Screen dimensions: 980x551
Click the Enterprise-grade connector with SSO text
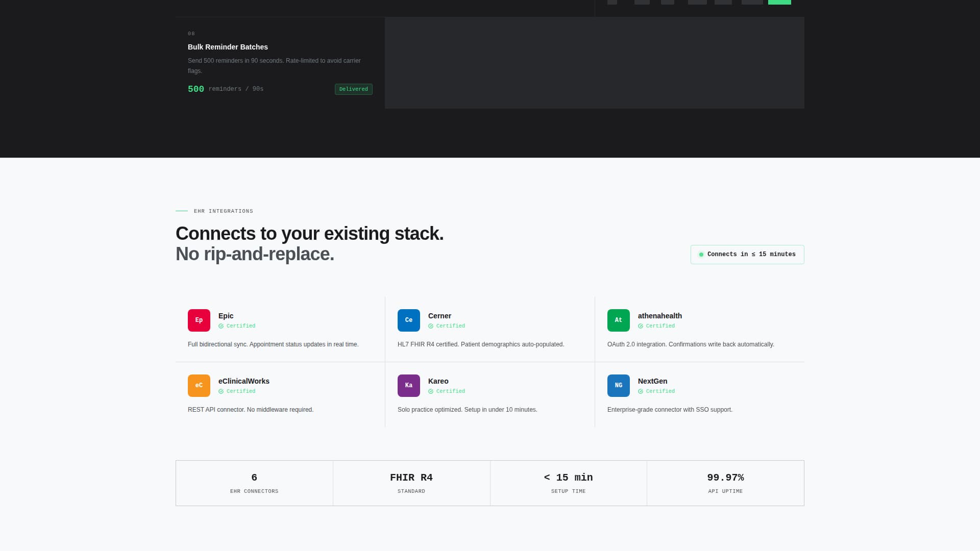tap(670, 410)
